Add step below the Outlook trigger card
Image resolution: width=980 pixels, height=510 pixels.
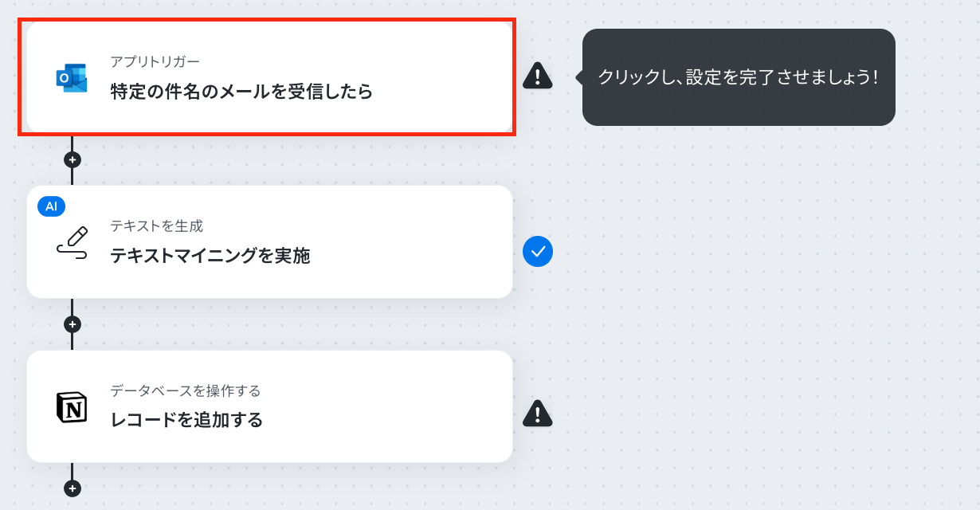click(x=73, y=159)
